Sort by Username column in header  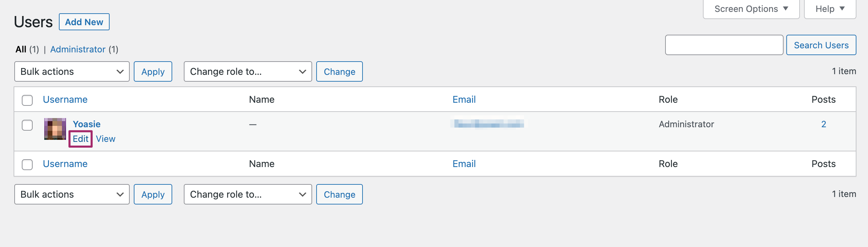(x=65, y=99)
